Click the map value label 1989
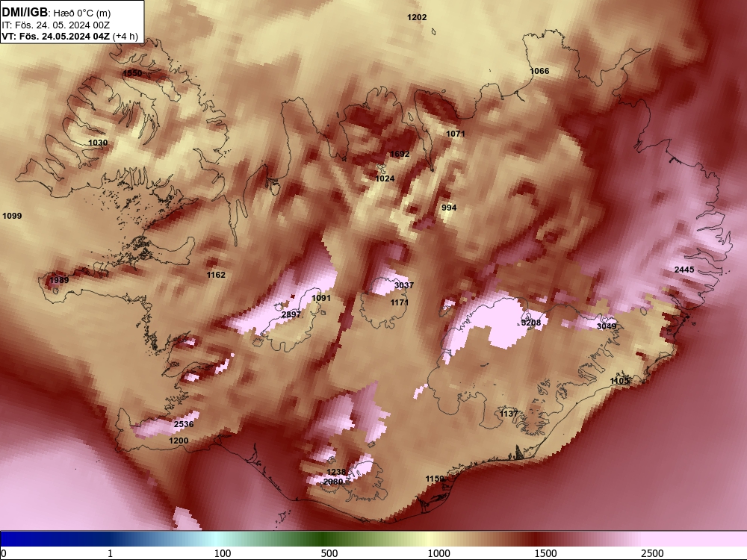Viewport: 747px width, 560px height. click(59, 279)
